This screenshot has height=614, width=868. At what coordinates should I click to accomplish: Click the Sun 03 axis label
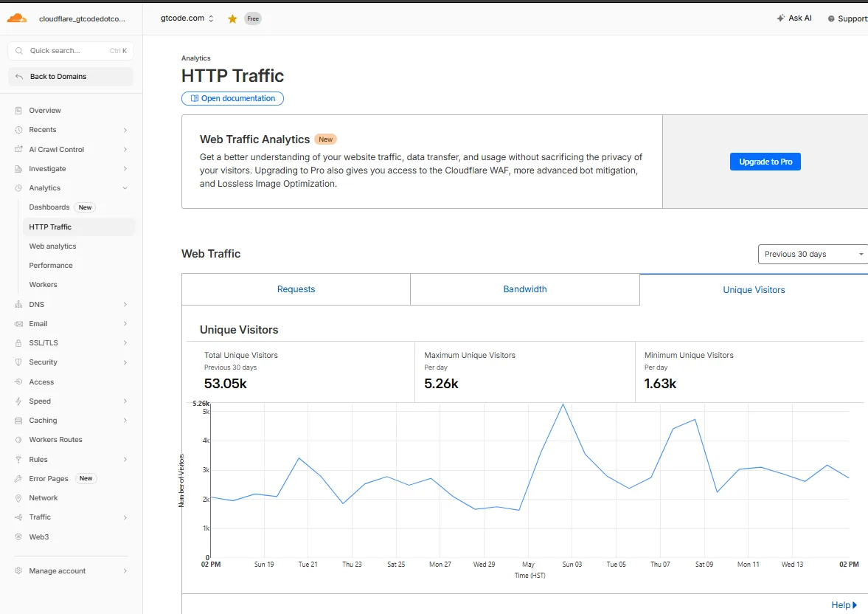[572, 564]
